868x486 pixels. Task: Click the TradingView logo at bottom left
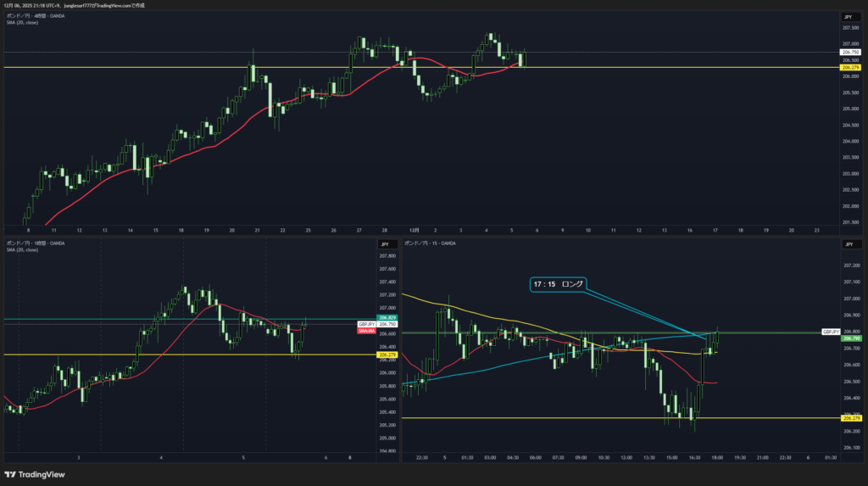[x=35, y=475]
